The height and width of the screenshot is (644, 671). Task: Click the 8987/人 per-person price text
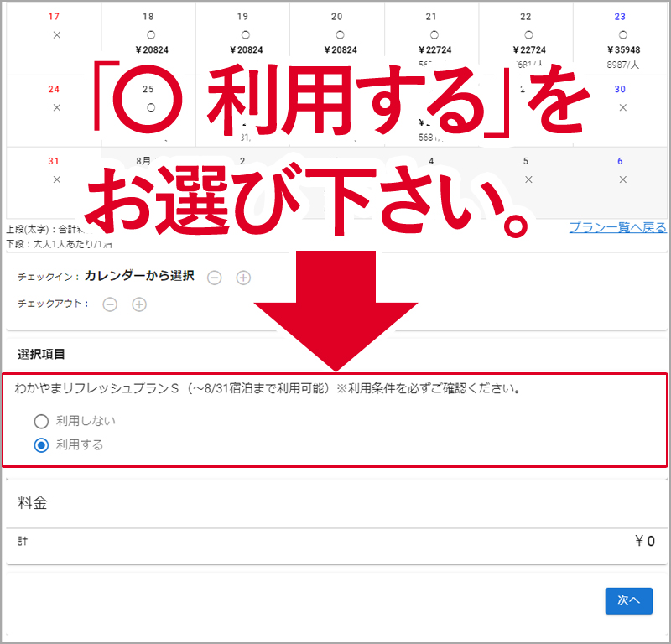(622, 65)
